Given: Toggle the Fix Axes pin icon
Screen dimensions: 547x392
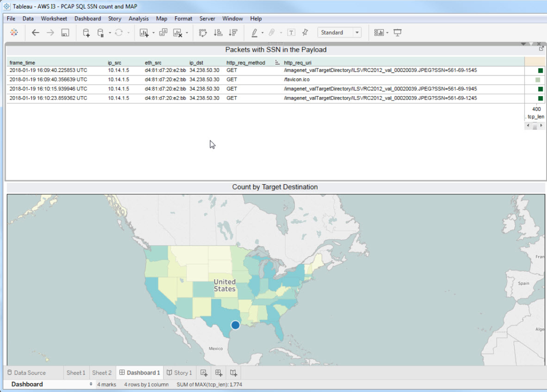Looking at the screenshot, I should click(x=305, y=32).
